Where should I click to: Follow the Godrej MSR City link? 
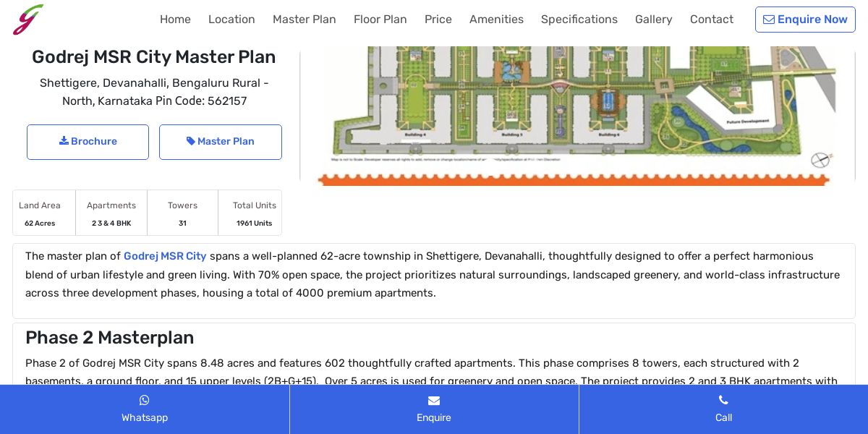[165, 256]
